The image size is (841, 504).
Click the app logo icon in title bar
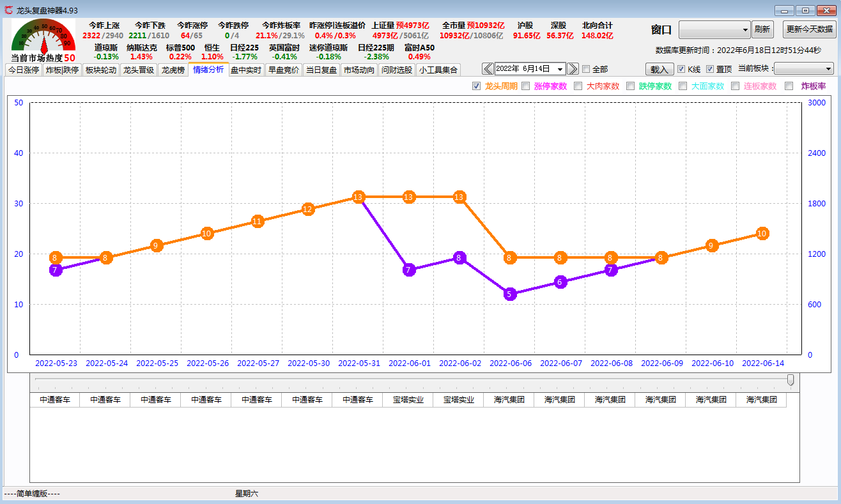click(8, 10)
